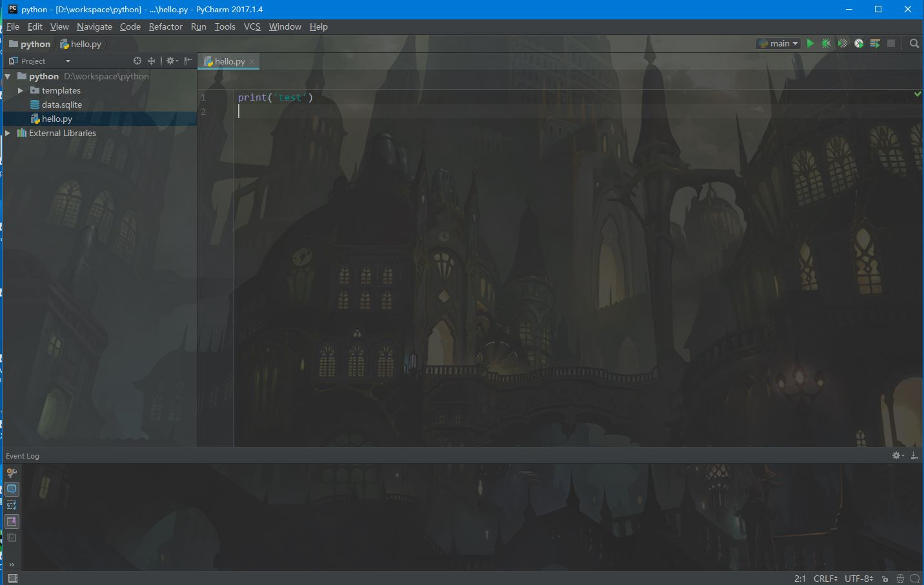The image size is (924, 585).
Task: Select the templates folder row
Action: click(99, 90)
